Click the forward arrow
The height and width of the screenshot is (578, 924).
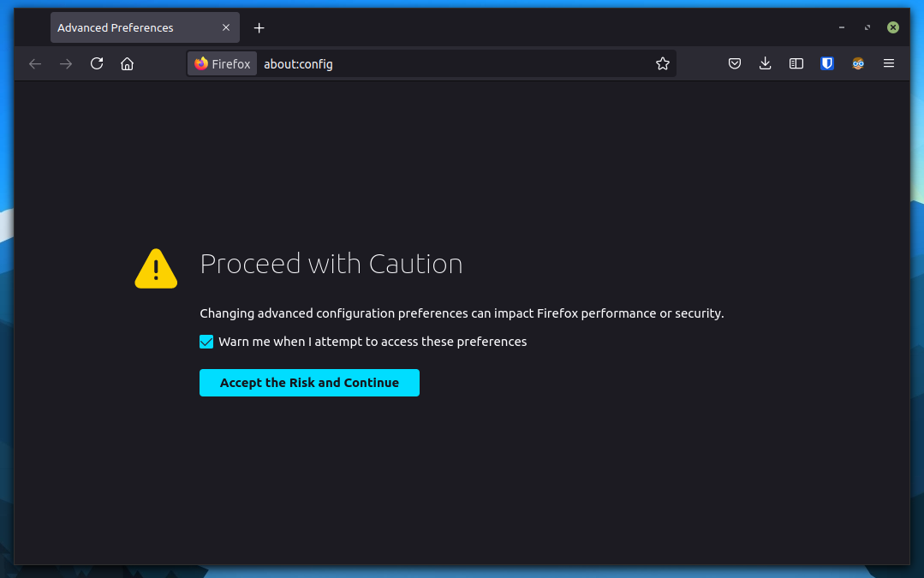(x=66, y=63)
